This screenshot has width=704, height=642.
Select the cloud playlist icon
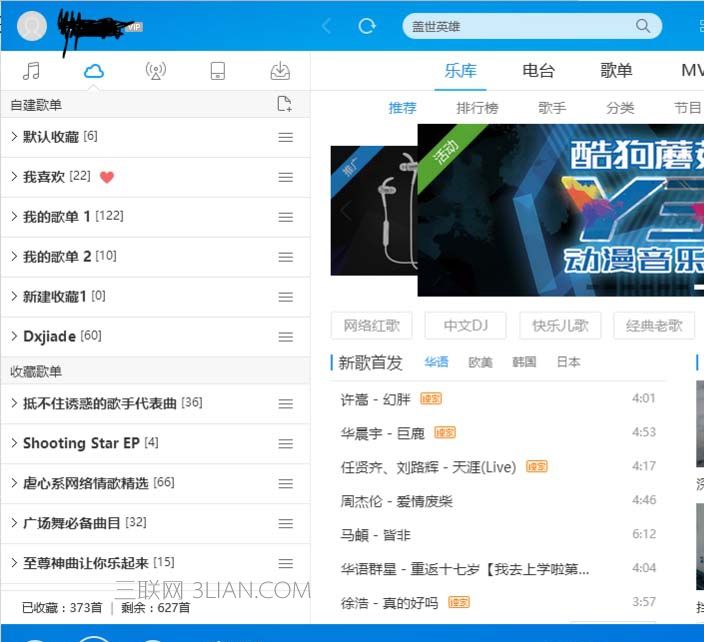click(94, 71)
